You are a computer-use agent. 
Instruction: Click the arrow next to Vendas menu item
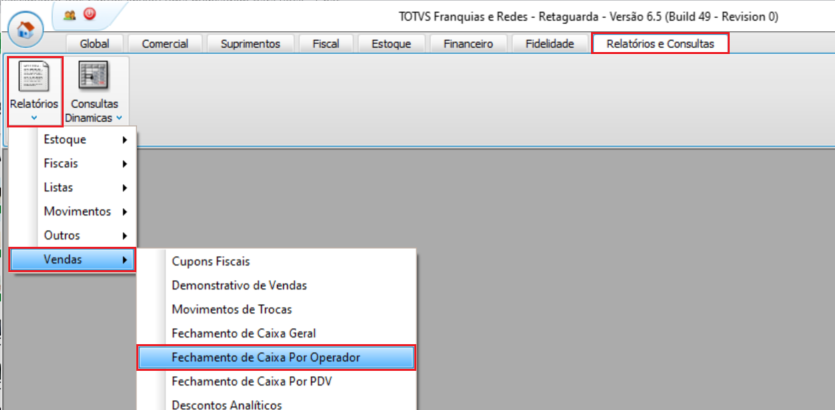point(125,260)
